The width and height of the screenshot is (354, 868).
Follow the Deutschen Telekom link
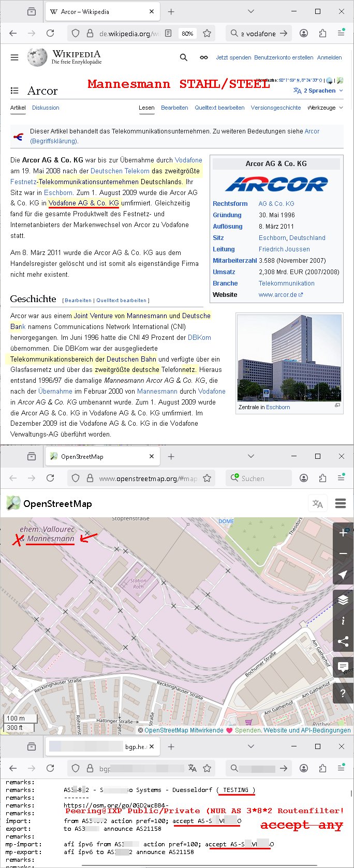click(120, 171)
